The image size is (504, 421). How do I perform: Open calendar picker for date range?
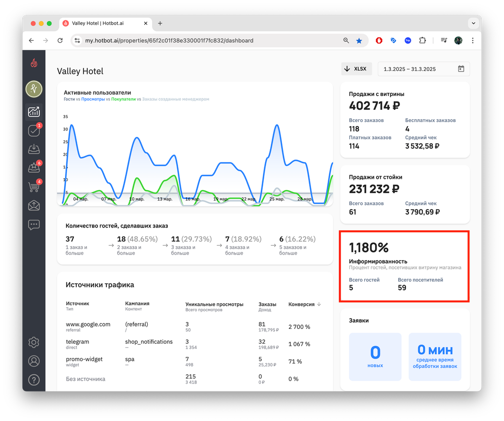[x=461, y=69]
